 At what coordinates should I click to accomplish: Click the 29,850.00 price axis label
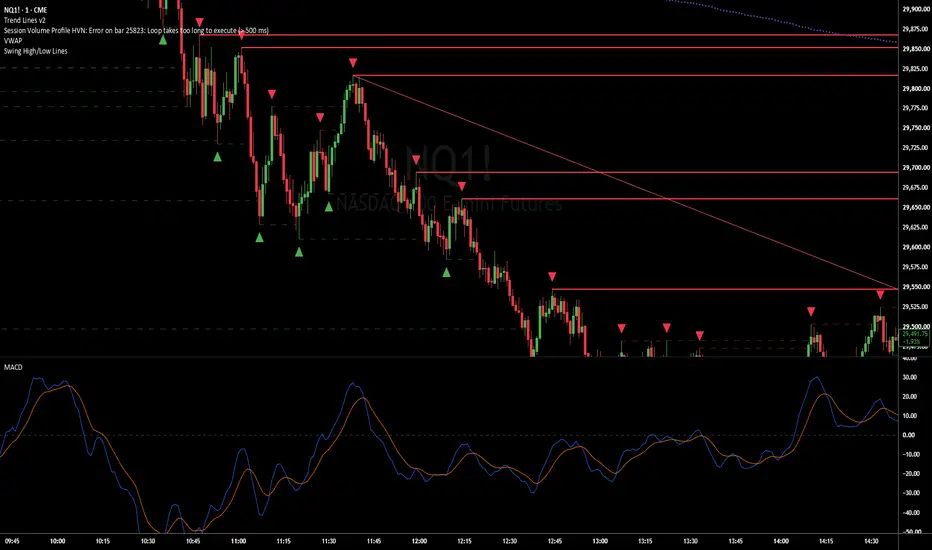point(915,49)
